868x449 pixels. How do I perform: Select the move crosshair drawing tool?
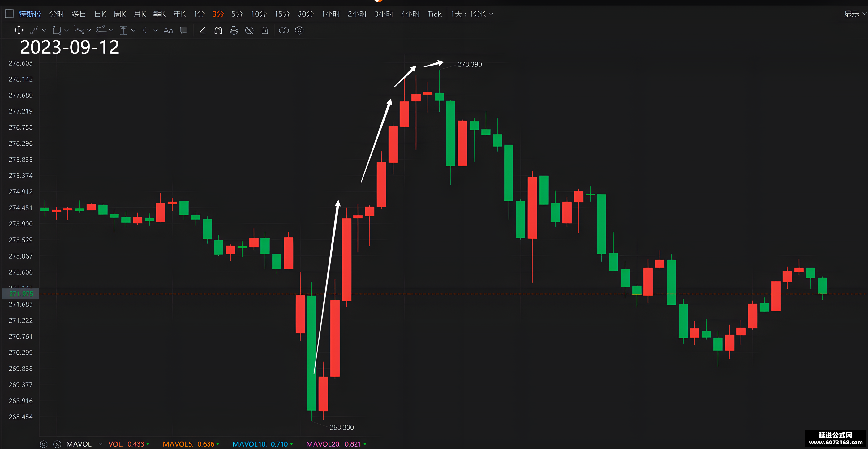(19, 30)
